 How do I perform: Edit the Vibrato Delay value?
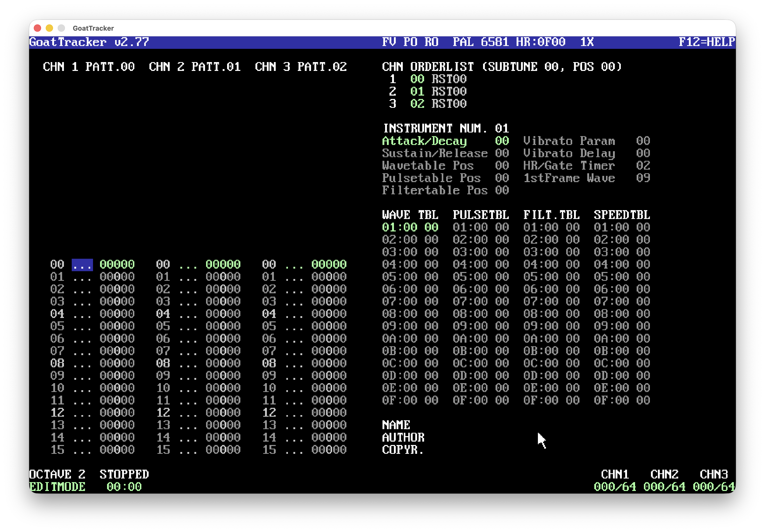(x=643, y=153)
